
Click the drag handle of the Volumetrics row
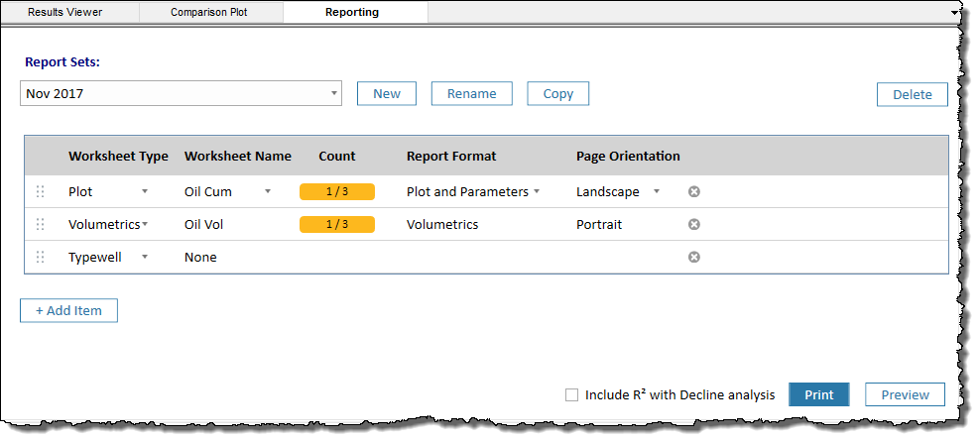pyautogui.click(x=41, y=225)
